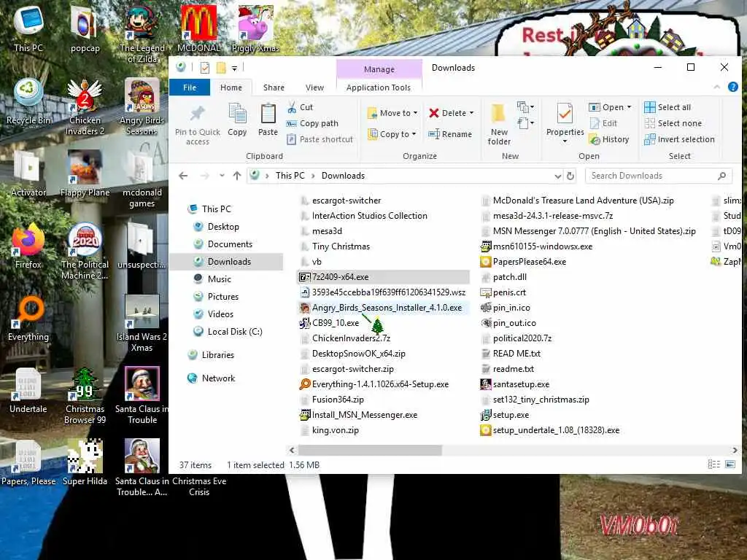Launch Papers, Please desktop shortcut

[28, 462]
